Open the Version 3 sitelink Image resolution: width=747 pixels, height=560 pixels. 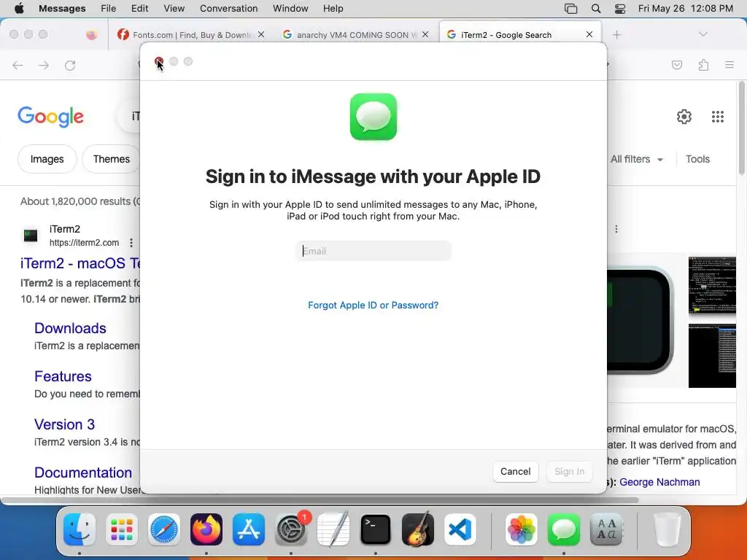64,424
